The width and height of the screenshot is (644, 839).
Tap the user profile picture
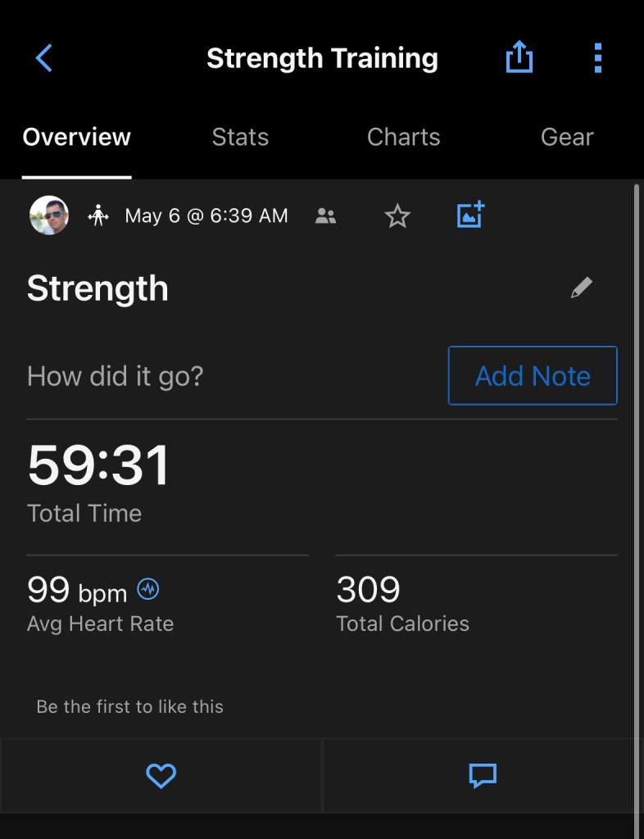click(49, 216)
